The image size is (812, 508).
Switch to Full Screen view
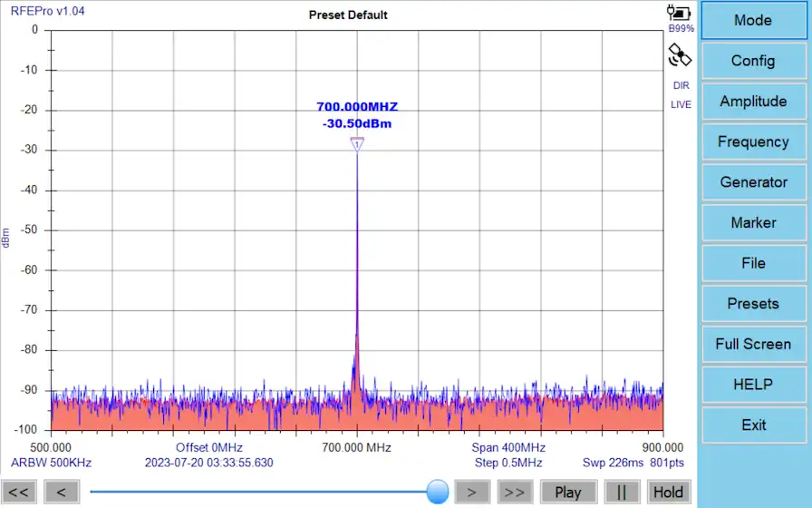point(753,344)
